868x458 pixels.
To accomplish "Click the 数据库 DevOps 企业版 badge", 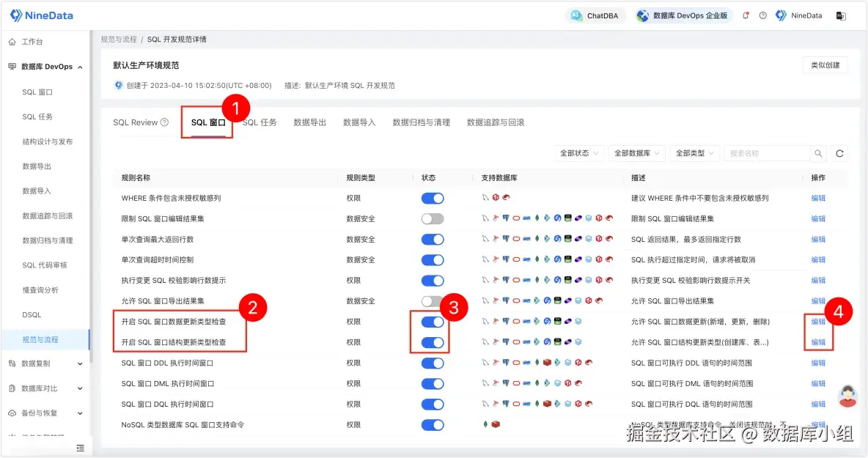I will (x=683, y=15).
